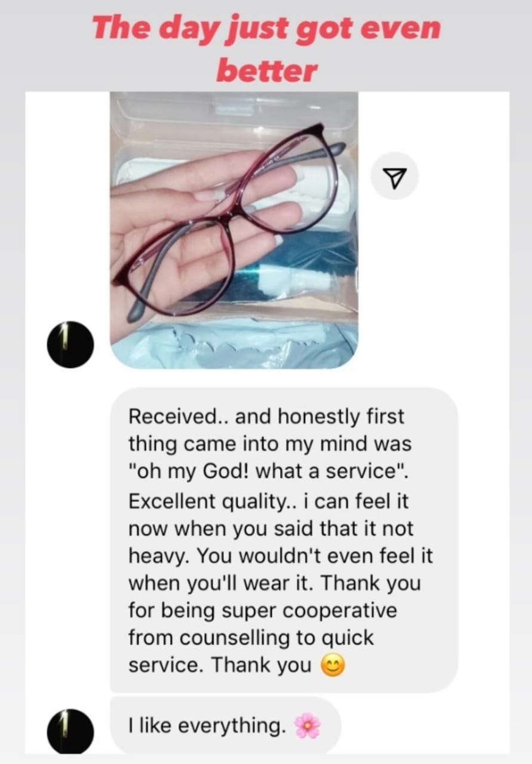Open sender avatar next to the glasses photo
This screenshot has height=764, width=532.
[70, 345]
